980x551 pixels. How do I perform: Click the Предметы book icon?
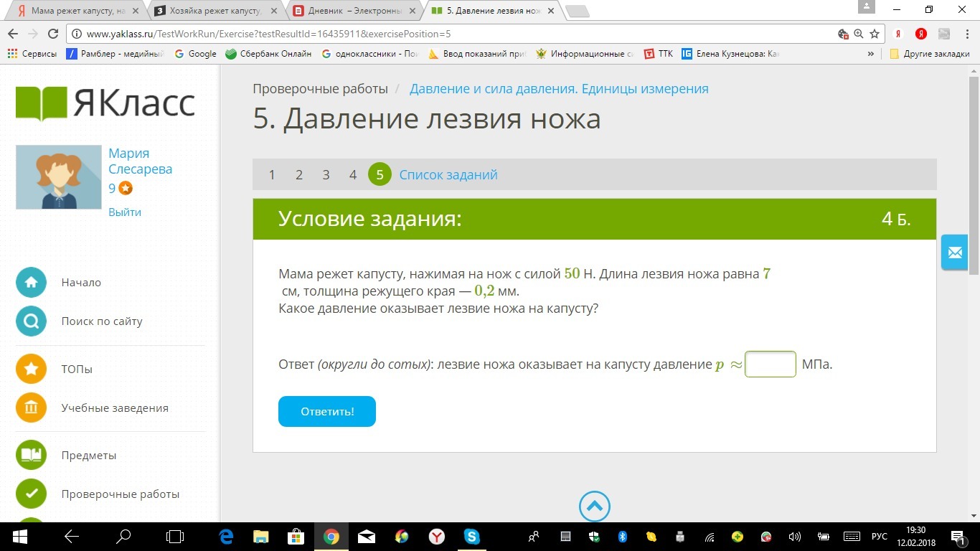point(31,456)
